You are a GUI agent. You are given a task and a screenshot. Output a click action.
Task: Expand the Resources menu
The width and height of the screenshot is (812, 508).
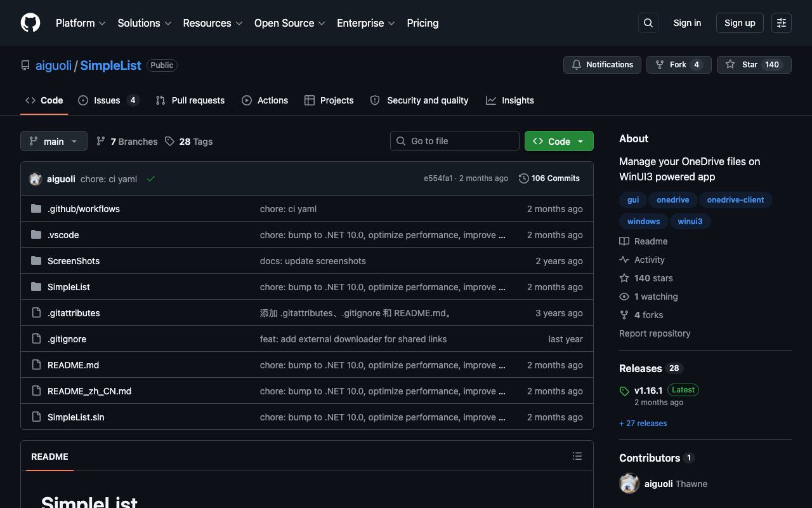point(213,23)
